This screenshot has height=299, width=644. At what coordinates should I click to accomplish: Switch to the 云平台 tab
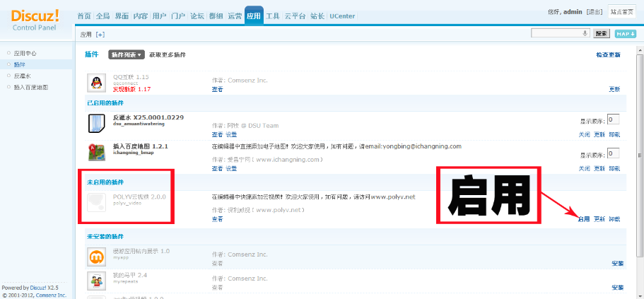point(295,16)
